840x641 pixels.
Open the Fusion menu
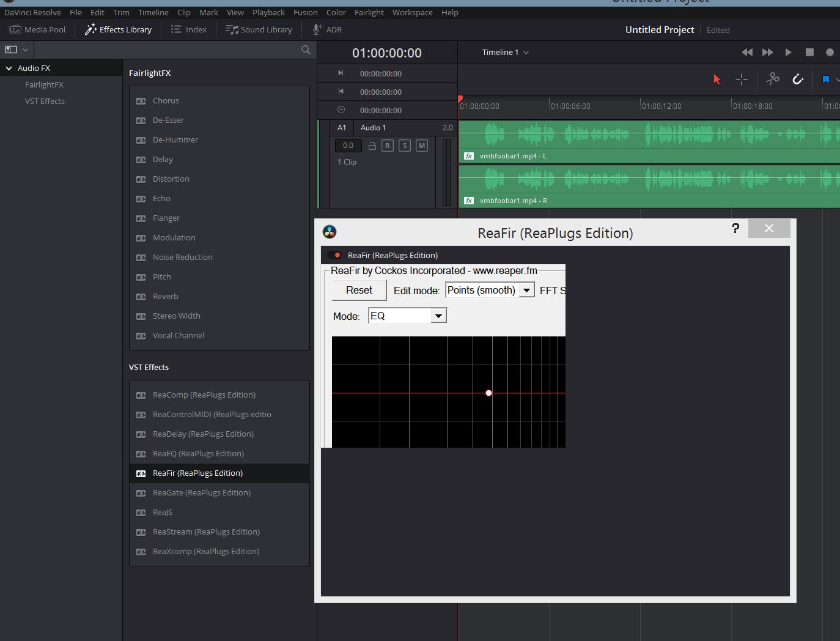tap(305, 12)
